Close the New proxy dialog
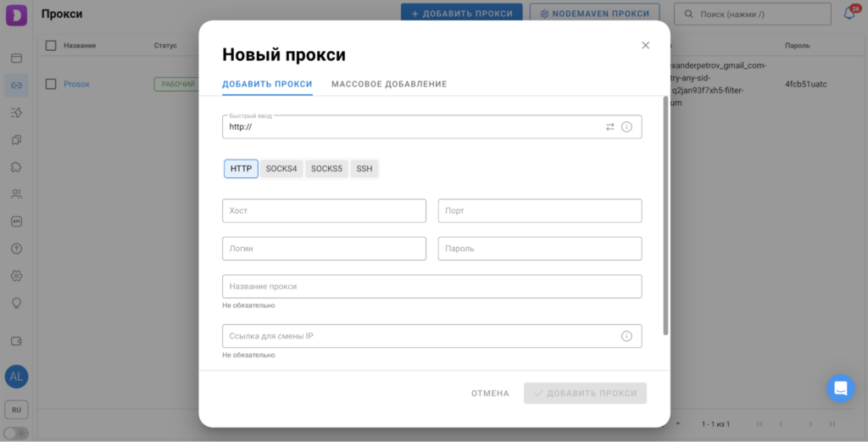The image size is (868, 442). click(645, 46)
